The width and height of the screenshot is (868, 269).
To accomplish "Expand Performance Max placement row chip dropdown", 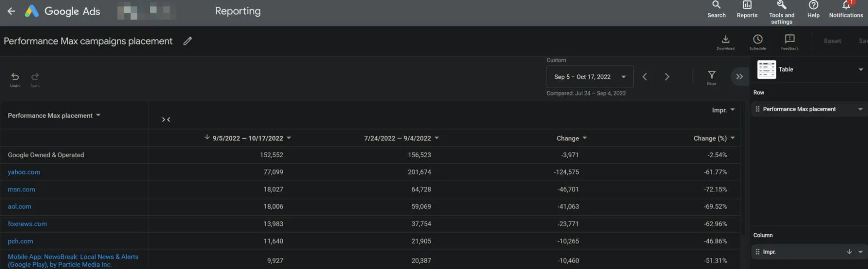I will pos(860,109).
